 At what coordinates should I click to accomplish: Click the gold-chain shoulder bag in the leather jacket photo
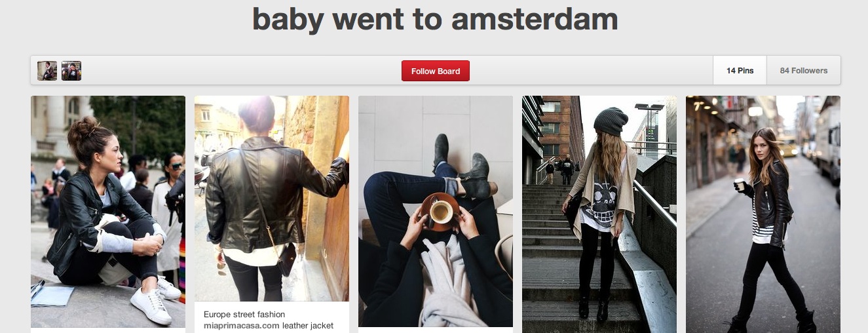[x=286, y=260]
